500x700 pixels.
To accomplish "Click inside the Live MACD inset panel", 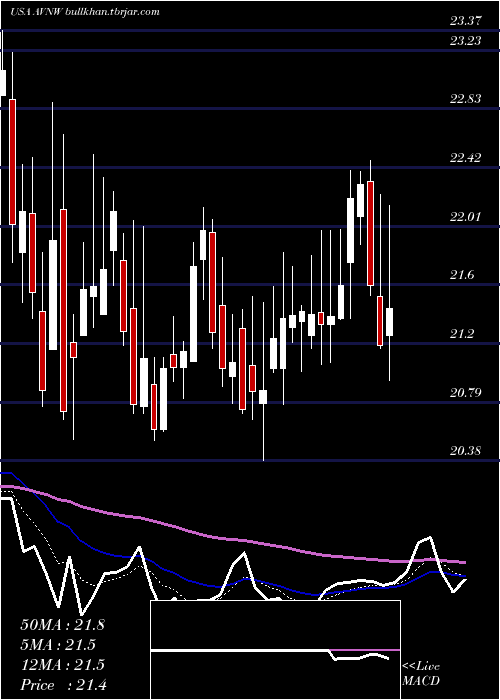I will (x=275, y=650).
